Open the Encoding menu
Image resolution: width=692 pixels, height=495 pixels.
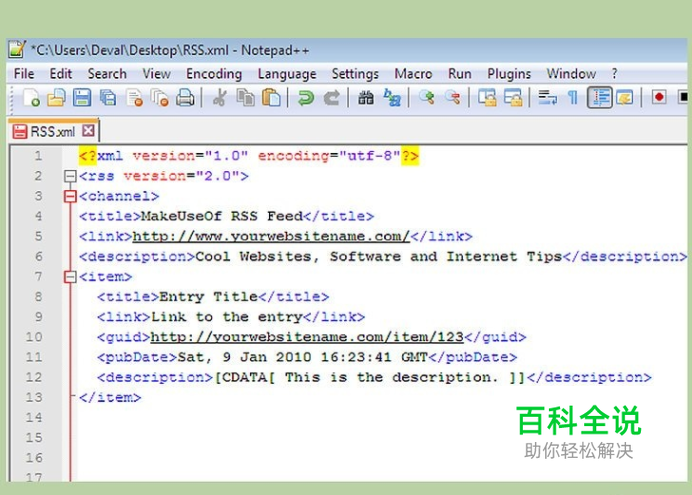click(214, 74)
